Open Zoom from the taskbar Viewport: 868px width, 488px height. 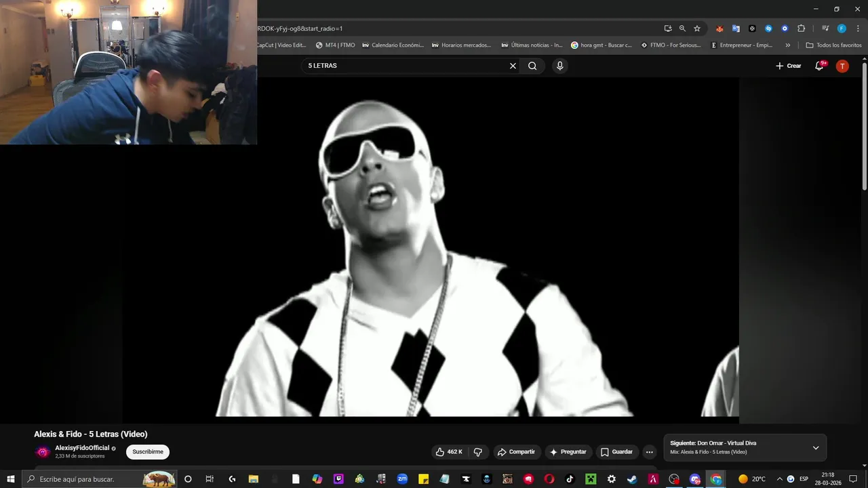coord(402,479)
